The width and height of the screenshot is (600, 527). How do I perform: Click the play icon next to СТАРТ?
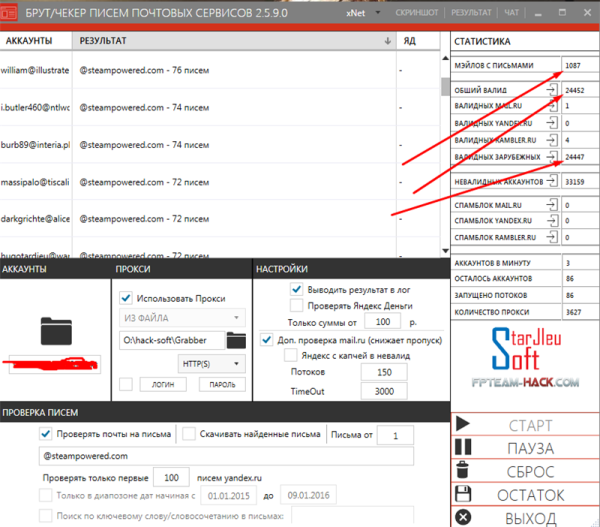462,425
